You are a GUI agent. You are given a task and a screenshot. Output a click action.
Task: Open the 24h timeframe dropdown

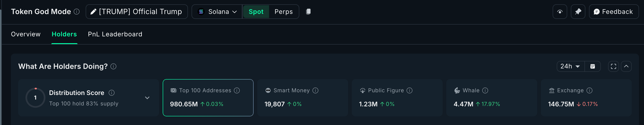point(570,66)
